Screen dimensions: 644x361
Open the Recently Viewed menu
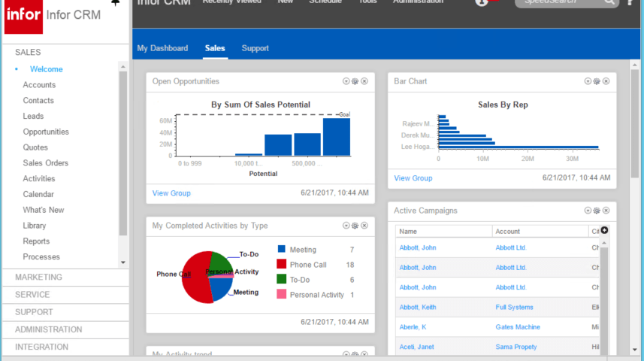click(232, 2)
